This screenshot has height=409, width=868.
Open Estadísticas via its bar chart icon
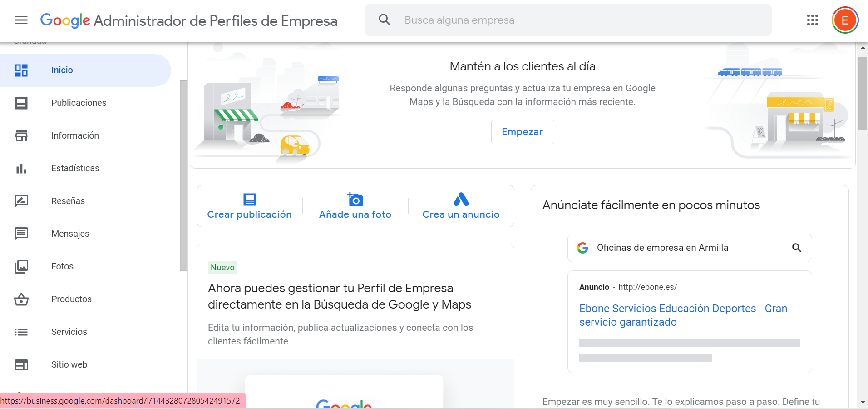coord(21,168)
